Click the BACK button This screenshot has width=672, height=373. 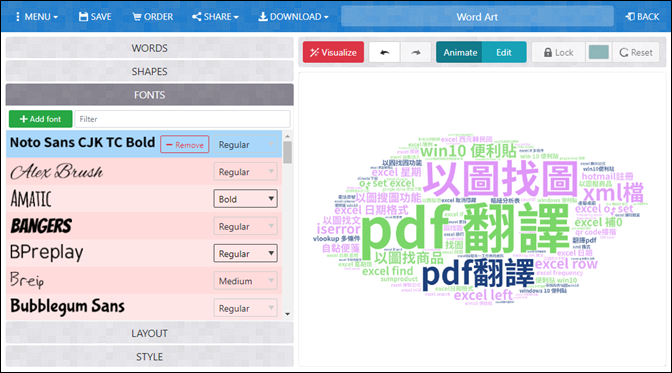[642, 17]
